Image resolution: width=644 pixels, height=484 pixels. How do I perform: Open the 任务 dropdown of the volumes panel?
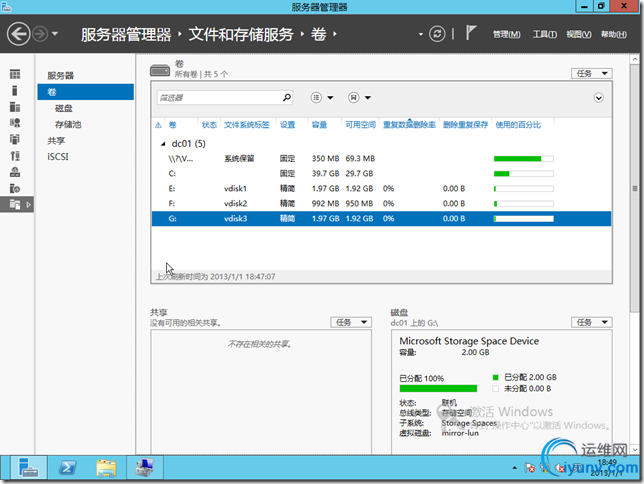(591, 74)
